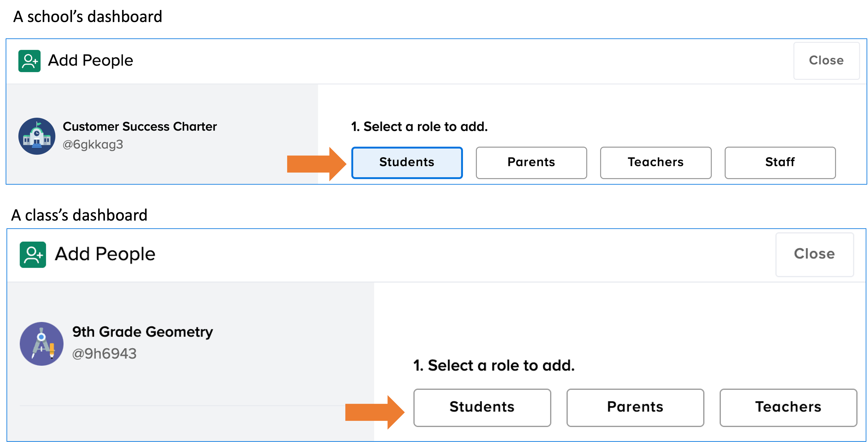Click the Customer Success Charter school name
The width and height of the screenshot is (868, 442).
(139, 127)
